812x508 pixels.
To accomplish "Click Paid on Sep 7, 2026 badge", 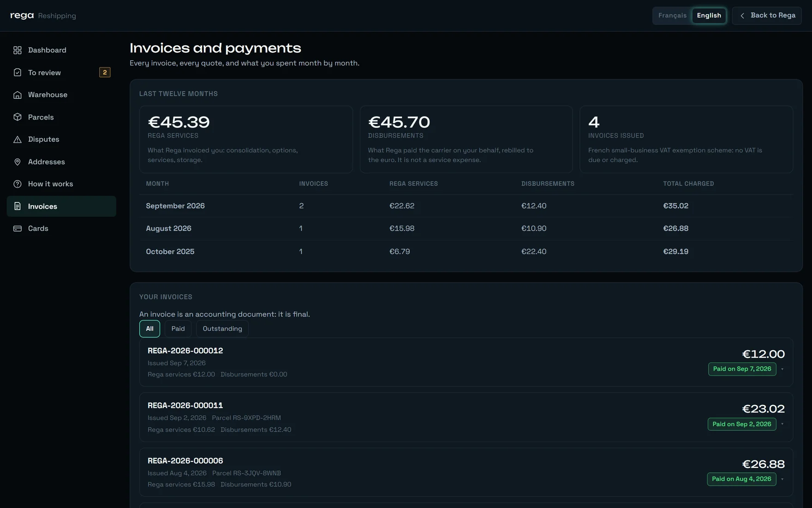I will pyautogui.click(x=742, y=369).
